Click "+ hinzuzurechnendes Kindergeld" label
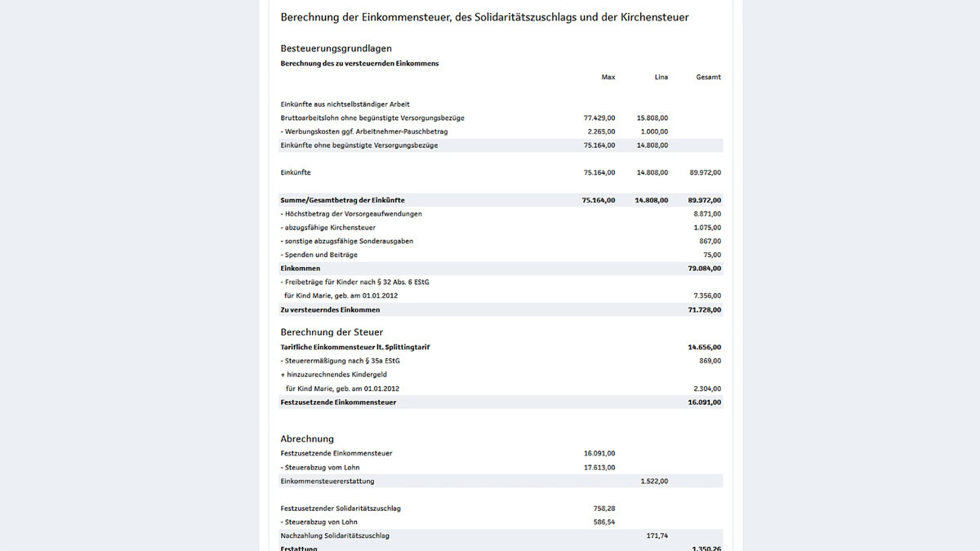The width and height of the screenshot is (980, 551). [334, 375]
